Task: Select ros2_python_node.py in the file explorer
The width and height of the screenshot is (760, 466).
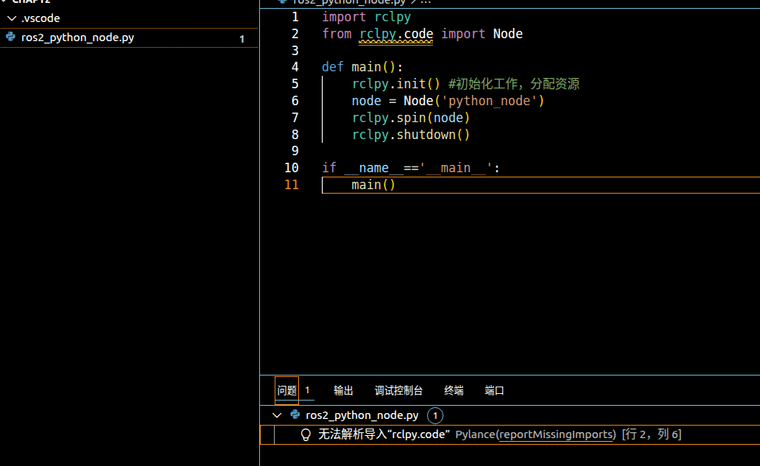Action: (78, 37)
